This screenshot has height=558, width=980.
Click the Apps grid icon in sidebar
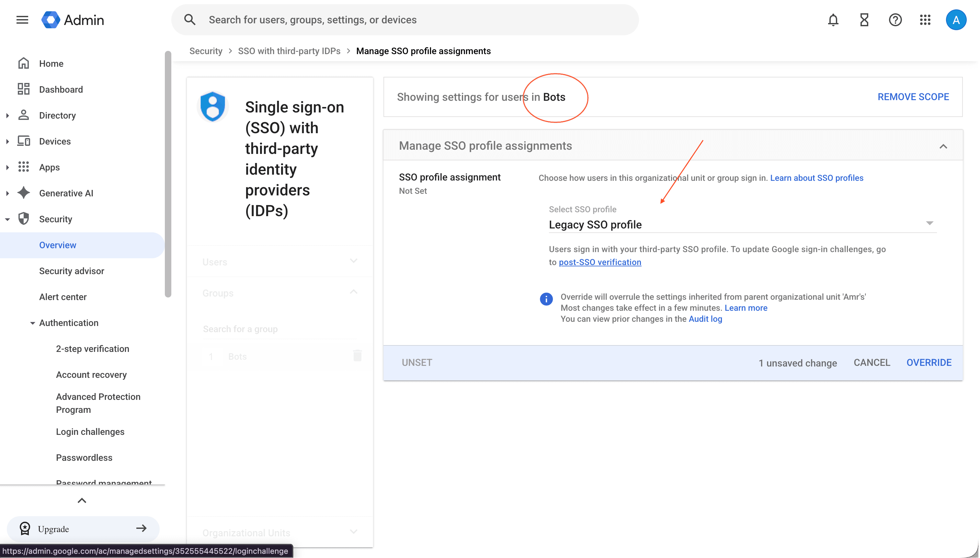pyautogui.click(x=24, y=167)
